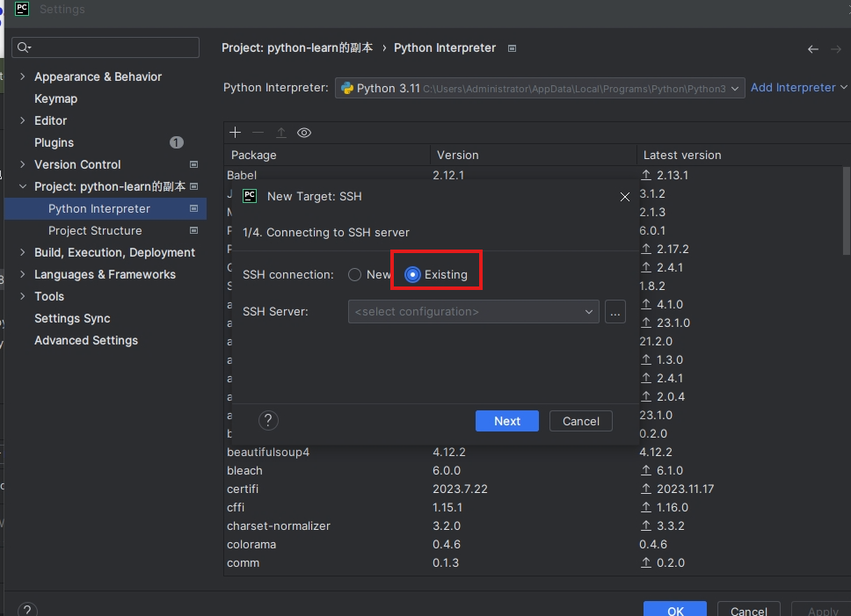Select the Existing SSH connection option
The height and width of the screenshot is (616, 851).
click(x=412, y=275)
